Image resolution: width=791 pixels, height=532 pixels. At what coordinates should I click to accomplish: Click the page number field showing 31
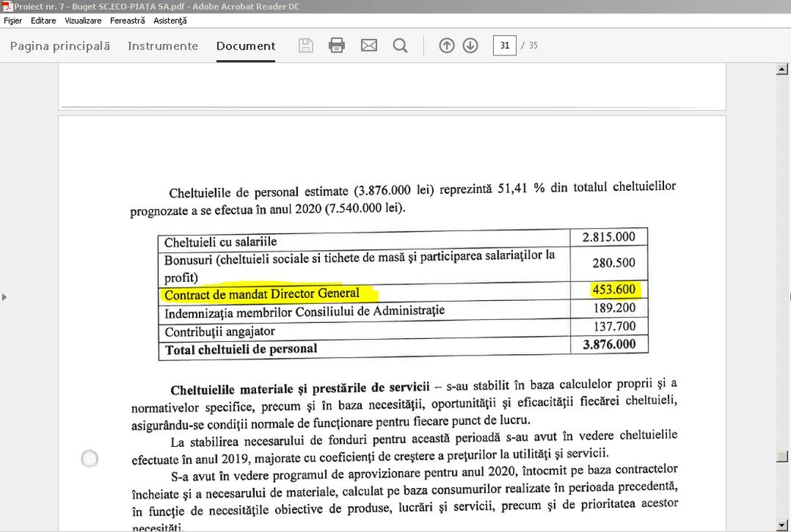(x=504, y=46)
